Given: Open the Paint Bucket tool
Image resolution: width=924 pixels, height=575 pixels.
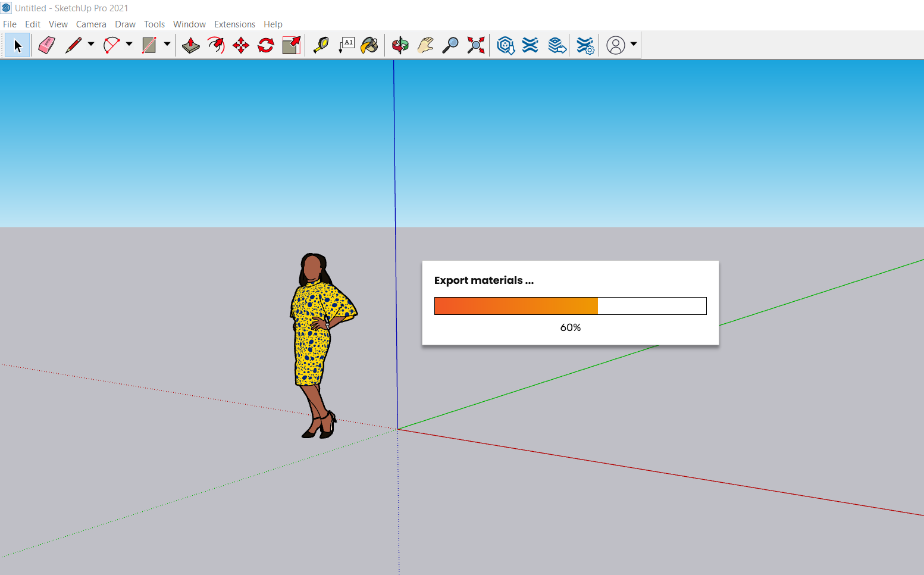Looking at the screenshot, I should tap(369, 44).
